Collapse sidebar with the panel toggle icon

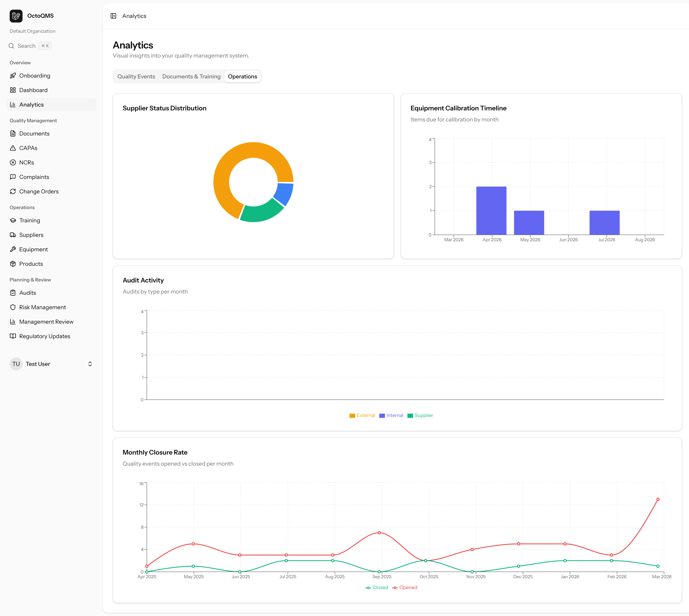(113, 16)
